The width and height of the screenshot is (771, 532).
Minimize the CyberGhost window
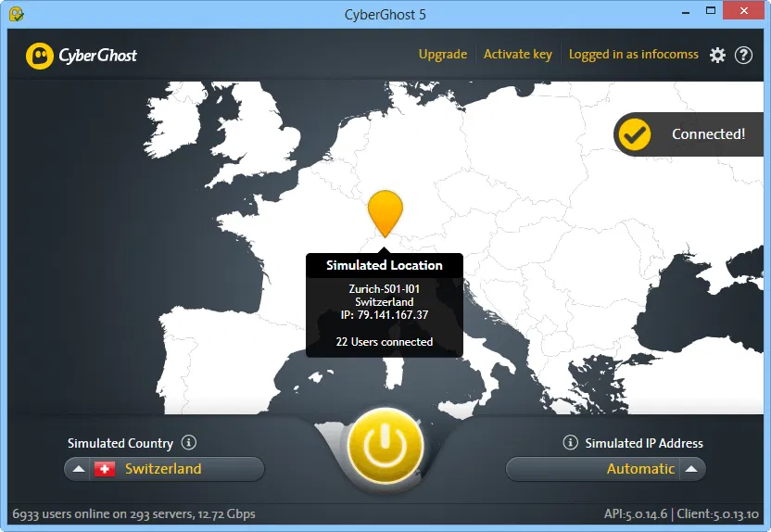pos(686,11)
